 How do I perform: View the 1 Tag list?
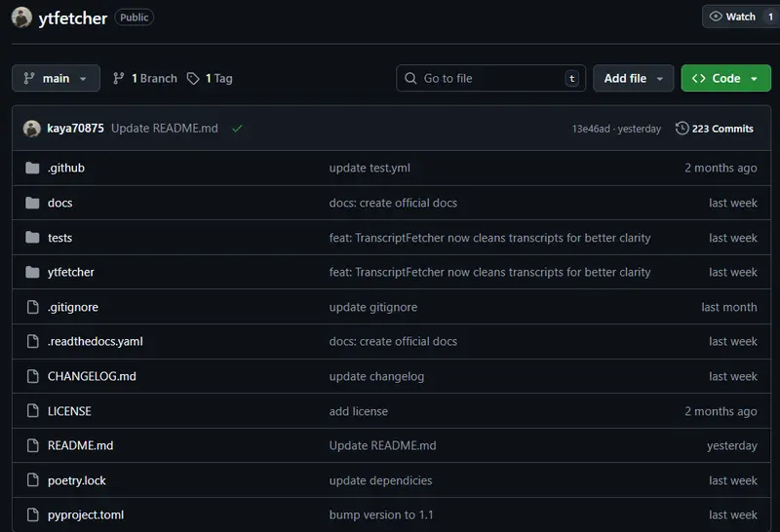point(210,78)
